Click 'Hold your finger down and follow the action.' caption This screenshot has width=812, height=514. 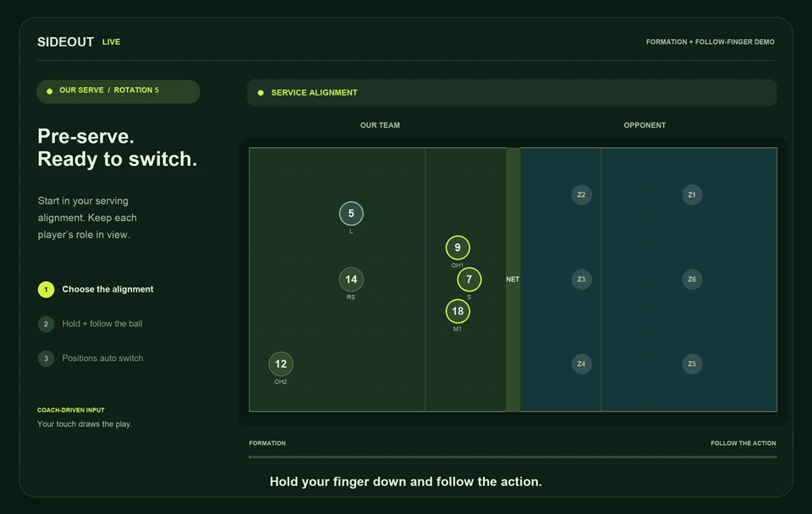[405, 482]
